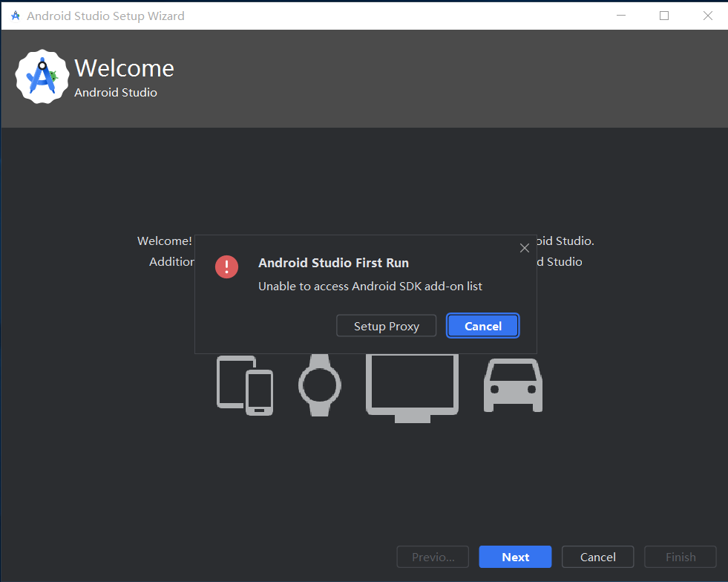
Task: Click the smartwatch icon
Action: click(319, 385)
